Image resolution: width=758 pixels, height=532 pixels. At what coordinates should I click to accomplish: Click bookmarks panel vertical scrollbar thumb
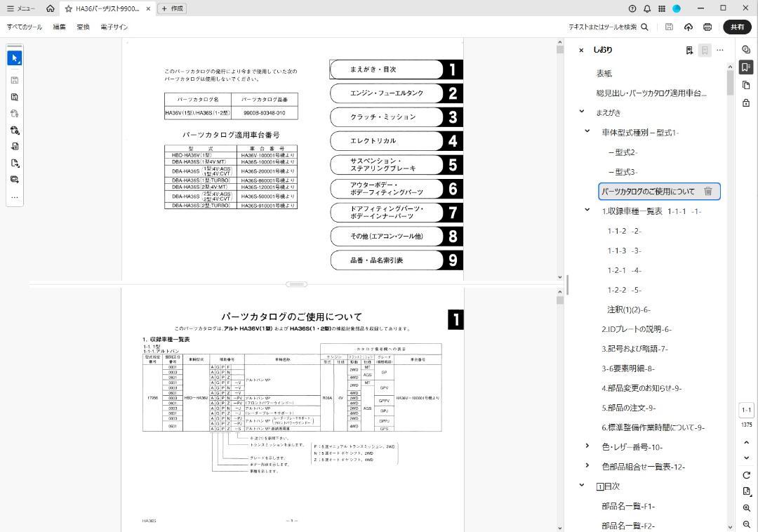point(730,83)
